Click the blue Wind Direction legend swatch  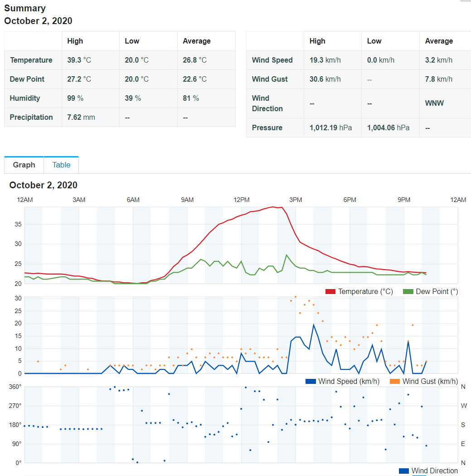[x=403, y=471]
